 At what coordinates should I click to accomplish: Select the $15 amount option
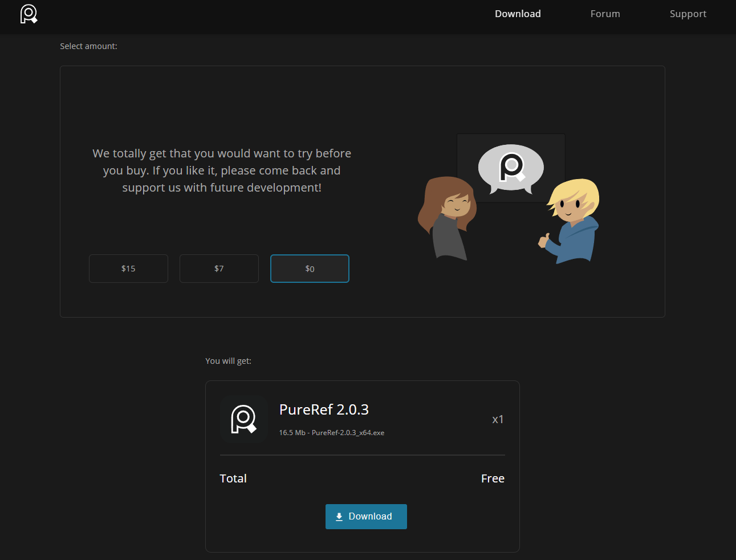point(128,269)
